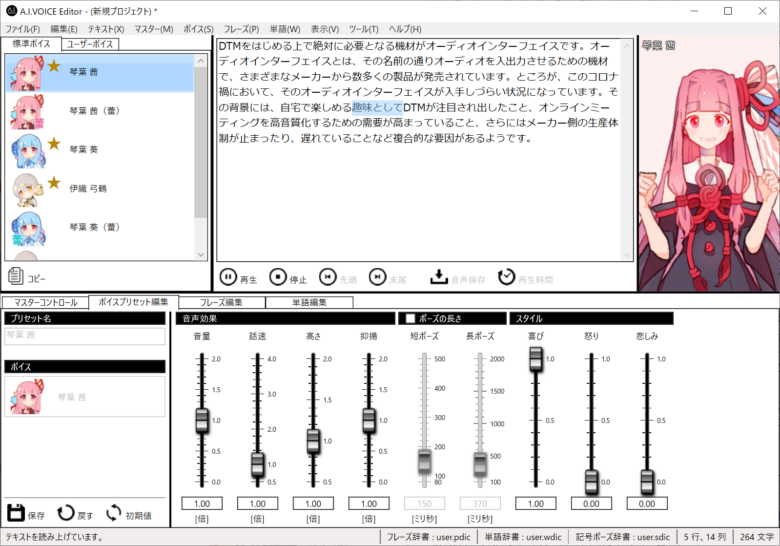Click voice list scrollbar up arrow
This screenshot has width=780, height=546.
200,61
